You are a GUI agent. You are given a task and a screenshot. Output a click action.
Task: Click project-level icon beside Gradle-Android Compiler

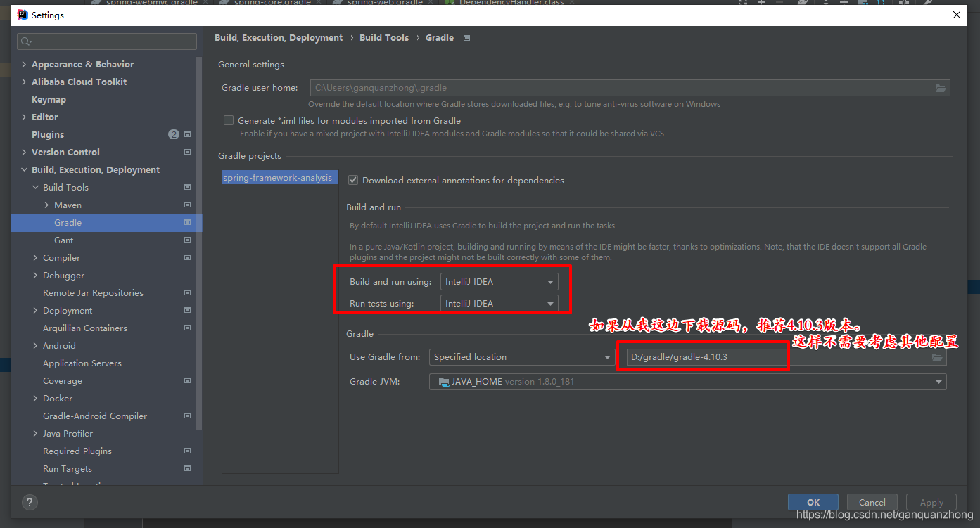[187, 416]
